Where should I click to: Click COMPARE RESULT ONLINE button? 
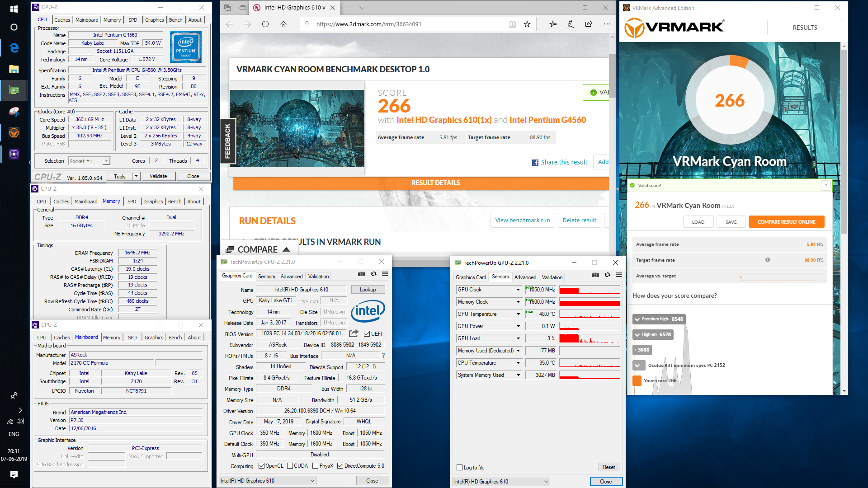click(x=787, y=222)
